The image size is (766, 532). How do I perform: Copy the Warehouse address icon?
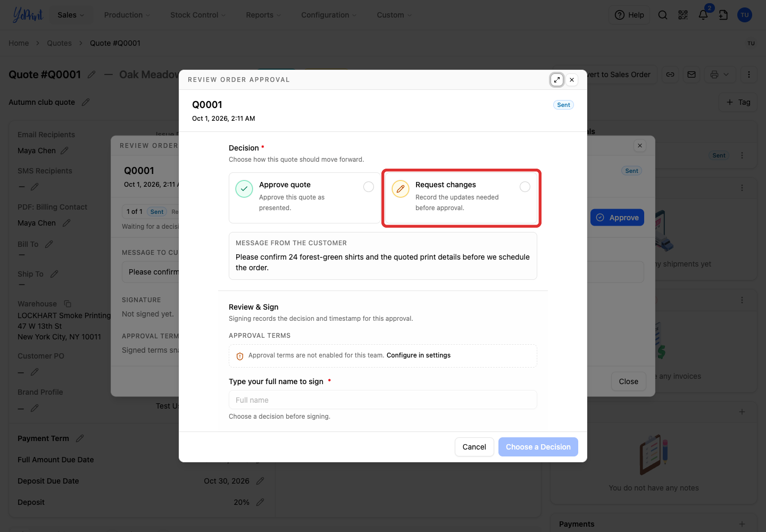click(68, 304)
